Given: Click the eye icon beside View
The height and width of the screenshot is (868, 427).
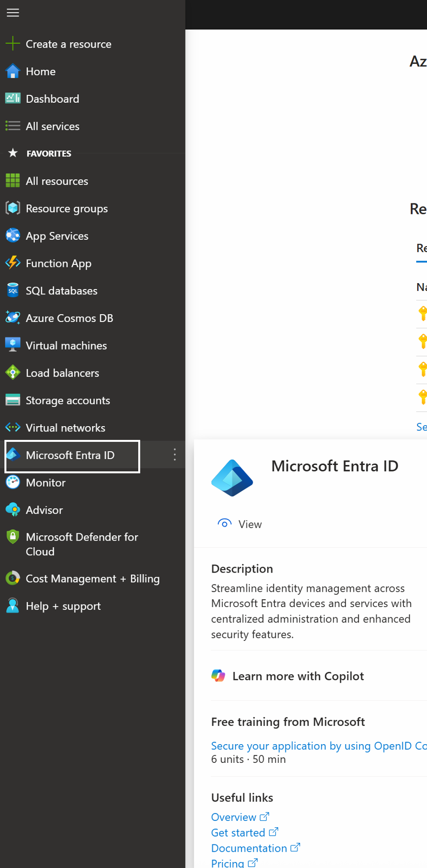Looking at the screenshot, I should (224, 523).
